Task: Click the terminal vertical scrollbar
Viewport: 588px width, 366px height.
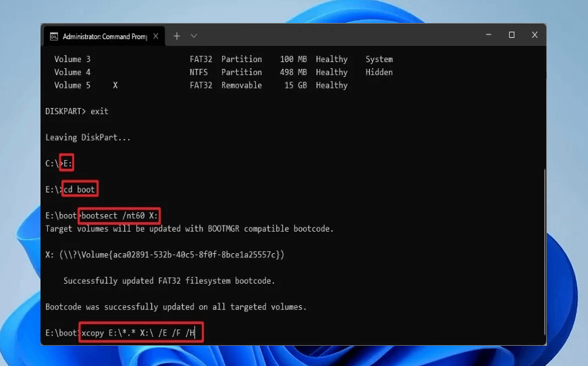Action: point(544,252)
